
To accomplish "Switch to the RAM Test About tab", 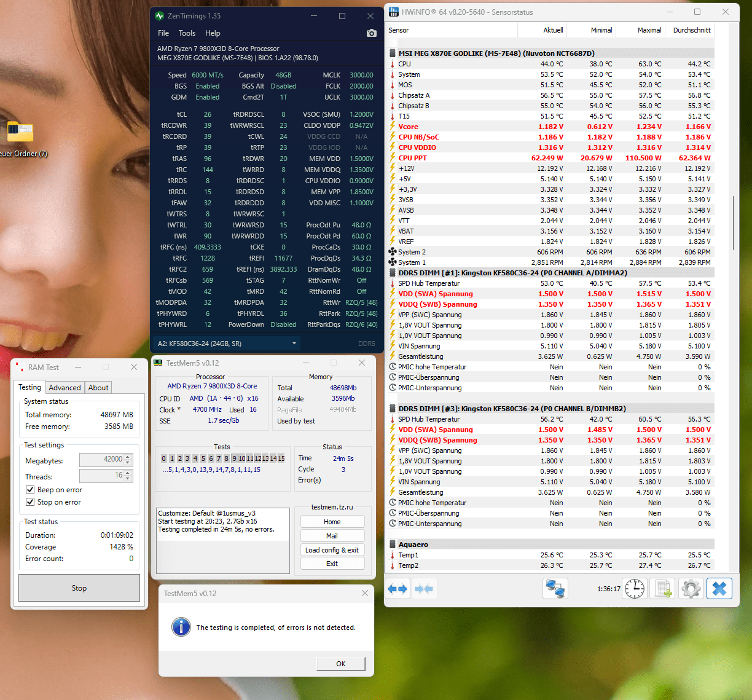I will click(98, 388).
